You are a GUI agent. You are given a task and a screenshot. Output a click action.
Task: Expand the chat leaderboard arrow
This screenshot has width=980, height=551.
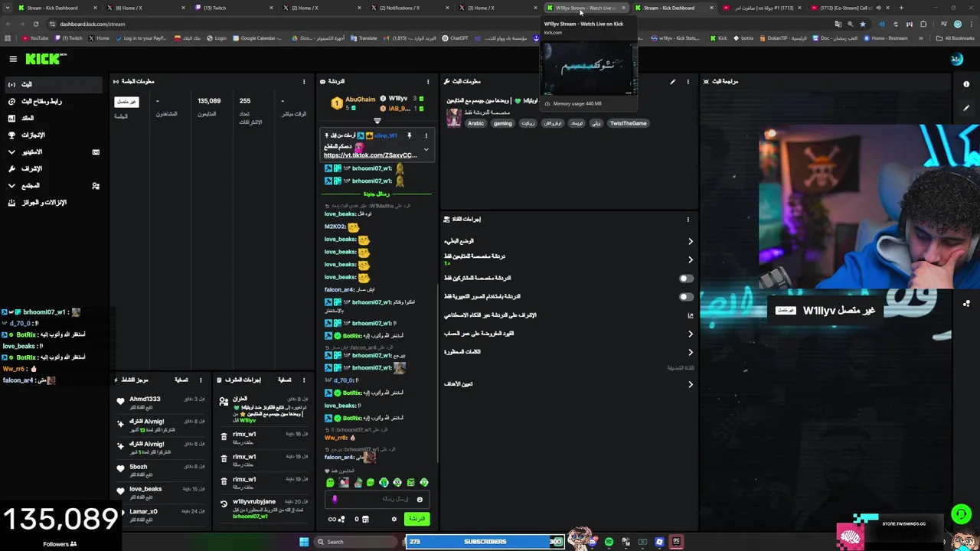coord(377,120)
